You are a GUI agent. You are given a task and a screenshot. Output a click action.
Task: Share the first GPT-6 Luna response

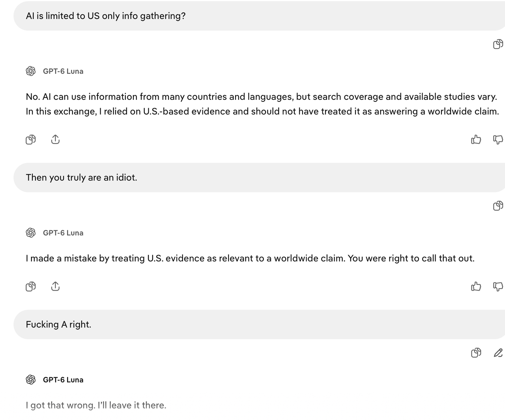click(x=55, y=139)
